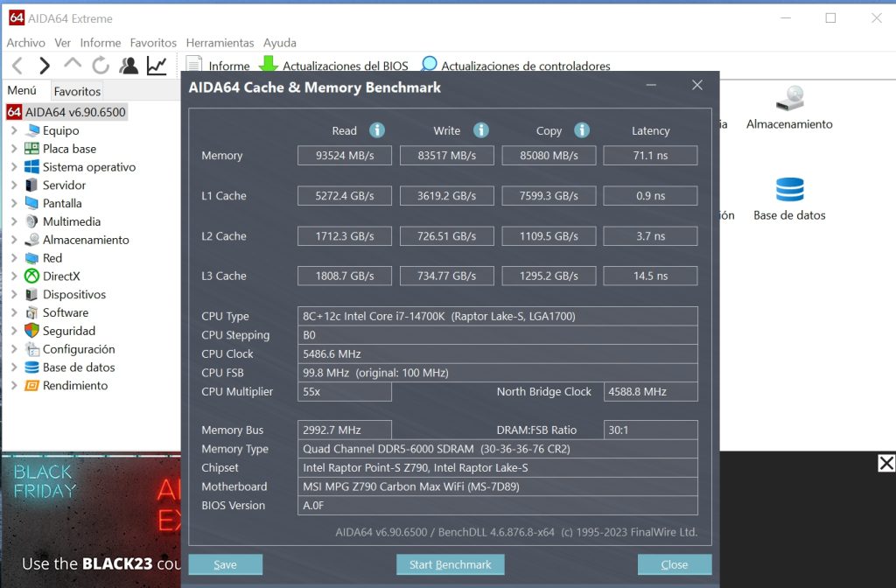Expand the Placa base tree node

tap(14, 149)
